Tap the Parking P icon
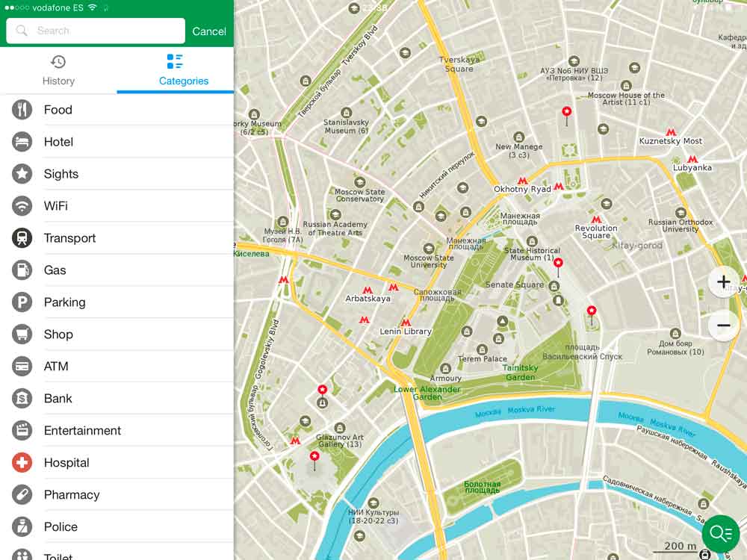This screenshot has height=560, width=747. (x=22, y=302)
